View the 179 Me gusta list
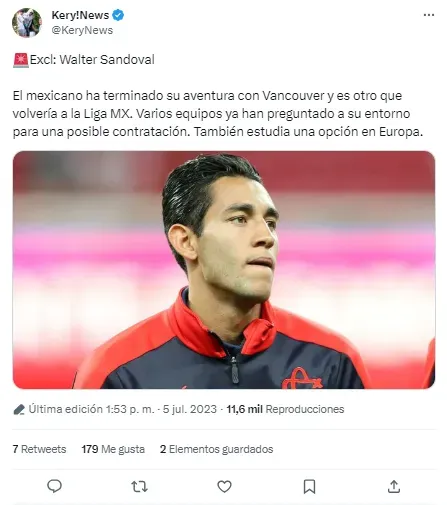The width and height of the screenshot is (447, 505). (x=113, y=449)
